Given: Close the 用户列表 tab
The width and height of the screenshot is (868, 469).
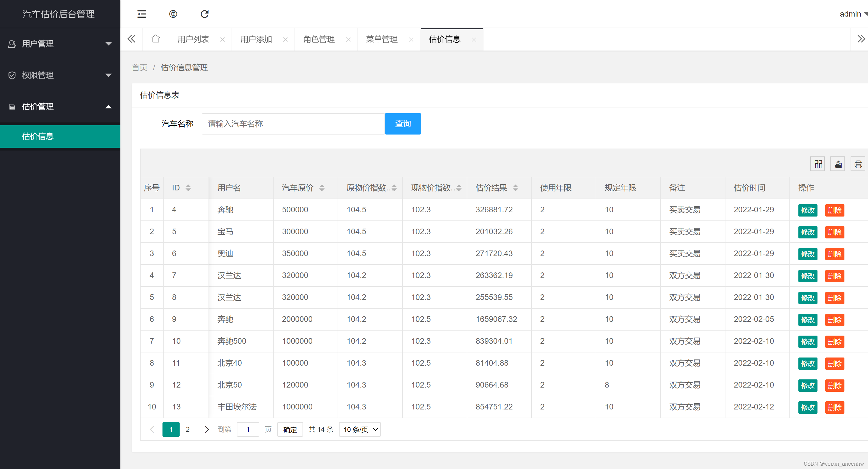Looking at the screenshot, I should pyautogui.click(x=222, y=39).
